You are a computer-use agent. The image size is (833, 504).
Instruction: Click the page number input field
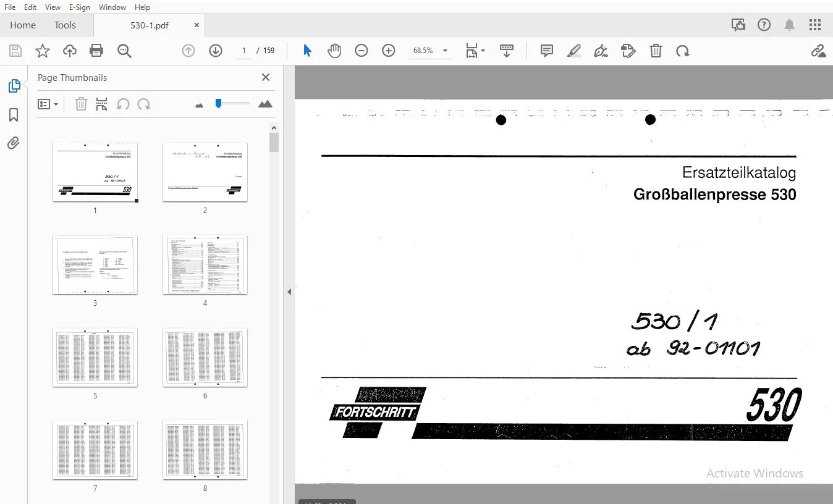pyautogui.click(x=244, y=51)
